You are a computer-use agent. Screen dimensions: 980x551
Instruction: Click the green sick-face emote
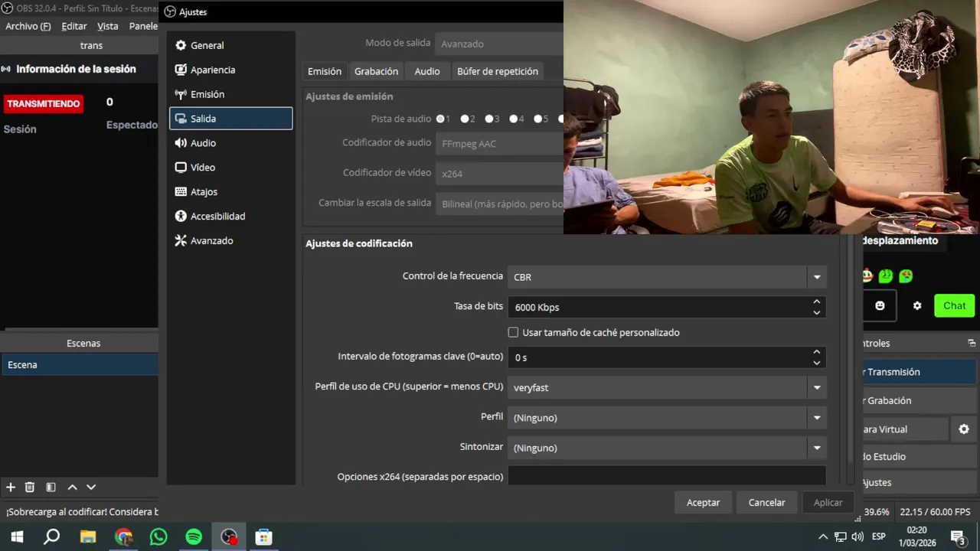coord(886,275)
